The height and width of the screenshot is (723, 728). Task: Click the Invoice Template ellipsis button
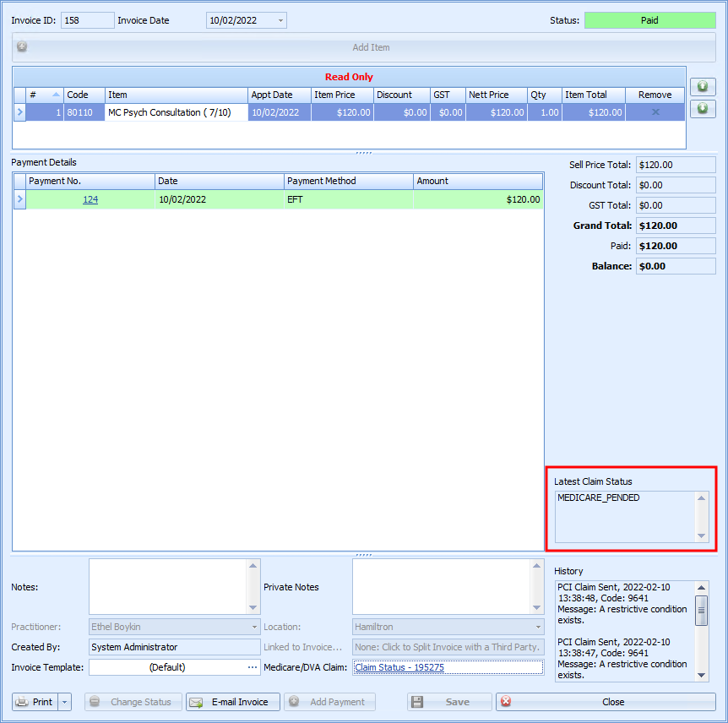coord(253,667)
